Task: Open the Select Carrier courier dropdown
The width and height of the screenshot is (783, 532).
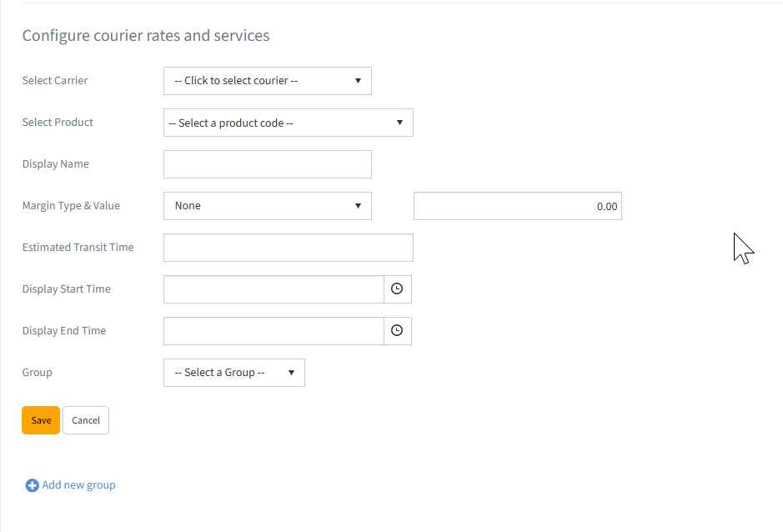Action: 267,81
